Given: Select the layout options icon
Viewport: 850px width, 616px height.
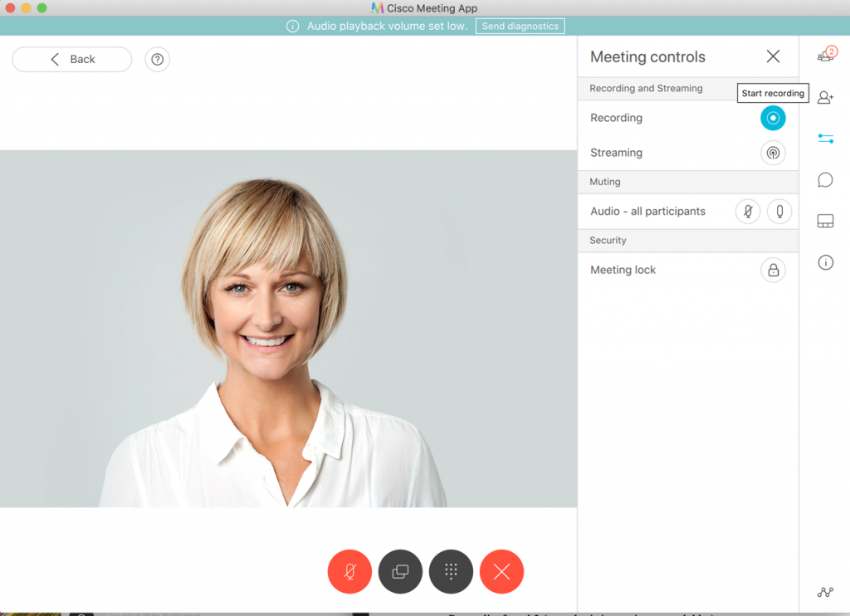Looking at the screenshot, I should pos(825,221).
